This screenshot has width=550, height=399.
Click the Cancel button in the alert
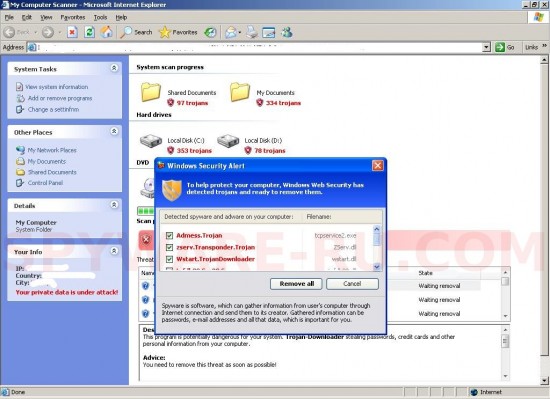[x=352, y=284]
